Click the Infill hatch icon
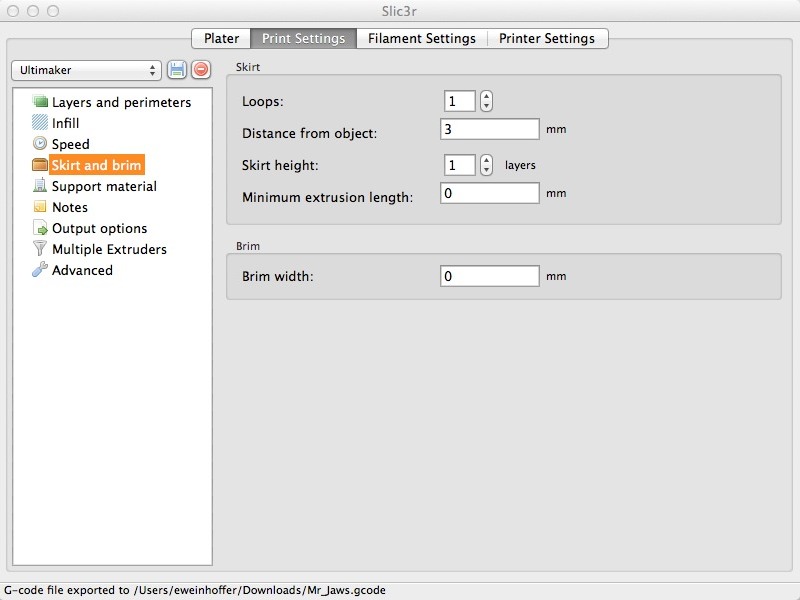Viewport: 800px width, 600px height. point(40,122)
